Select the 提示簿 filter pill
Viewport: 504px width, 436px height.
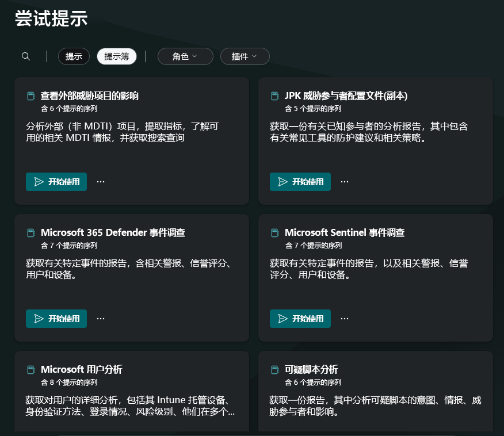point(117,56)
